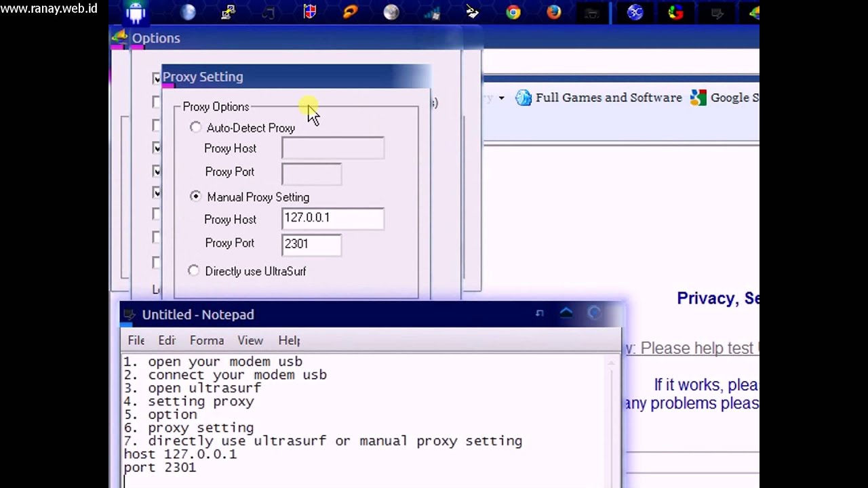This screenshot has height=488, width=868.
Task: Click the Android robot icon in the taskbar
Action: tap(136, 12)
